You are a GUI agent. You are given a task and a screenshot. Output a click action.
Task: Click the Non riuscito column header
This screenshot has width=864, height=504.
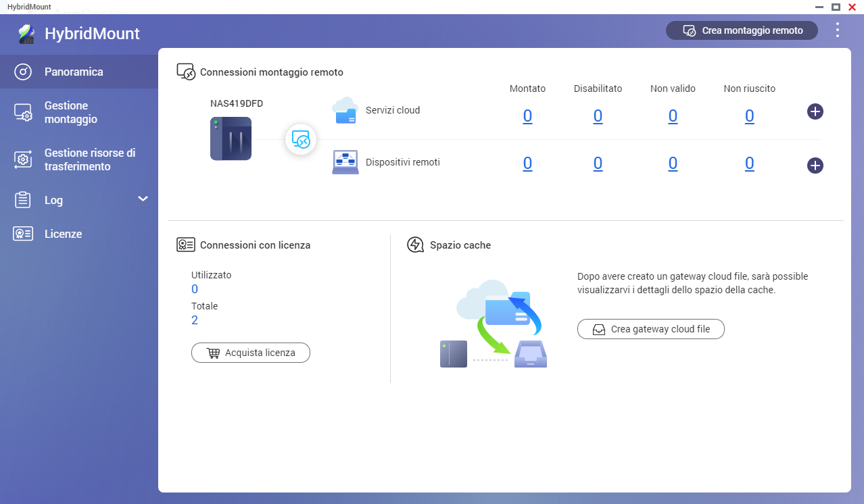point(749,89)
